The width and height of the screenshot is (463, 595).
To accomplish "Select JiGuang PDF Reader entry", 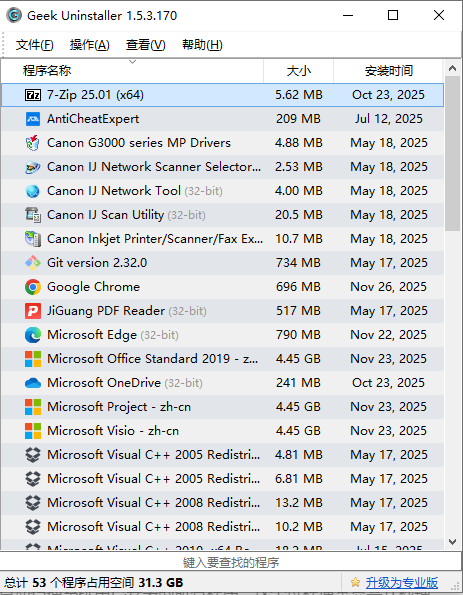I will point(222,311).
